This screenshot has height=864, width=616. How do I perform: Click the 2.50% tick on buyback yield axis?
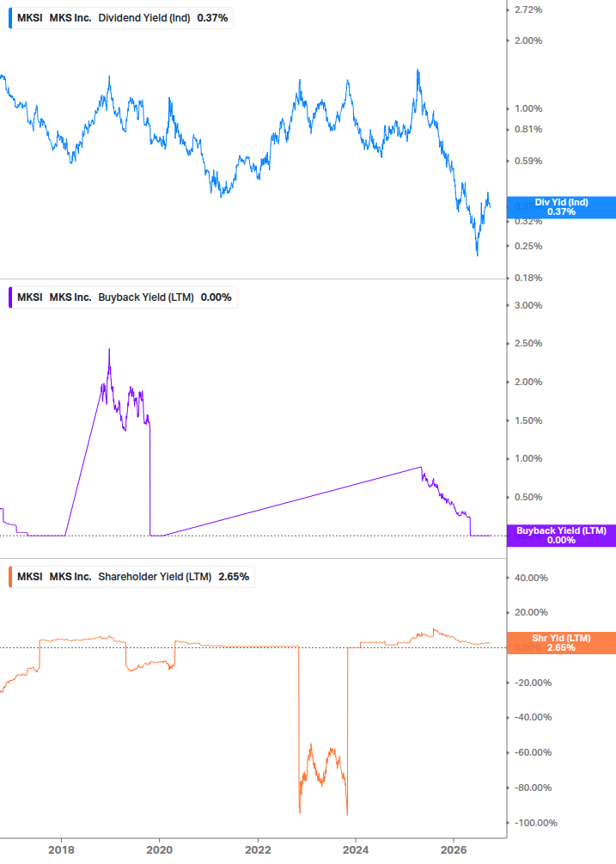[528, 343]
